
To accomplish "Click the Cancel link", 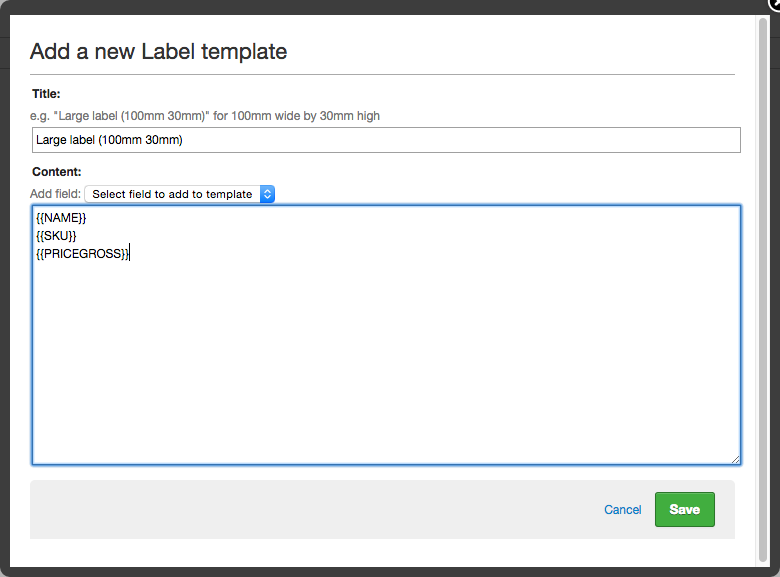I will click(622, 510).
